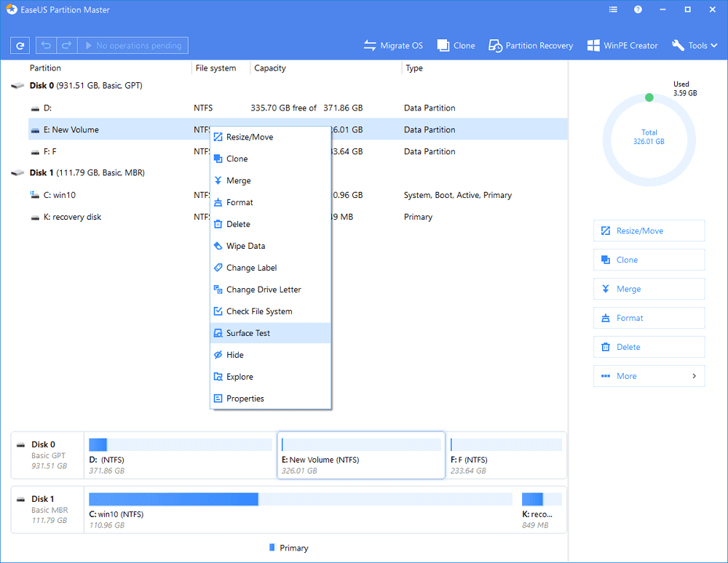728x563 pixels.
Task: Click the Partition Recovery icon
Action: (x=495, y=45)
